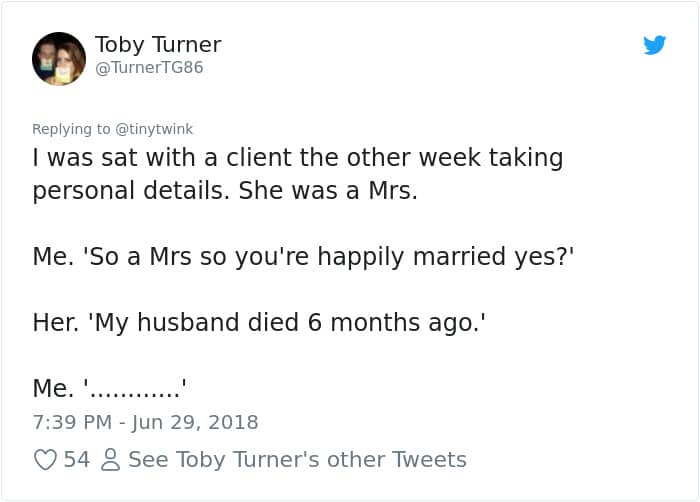See Toby Turner's other Tweets

click(x=297, y=460)
